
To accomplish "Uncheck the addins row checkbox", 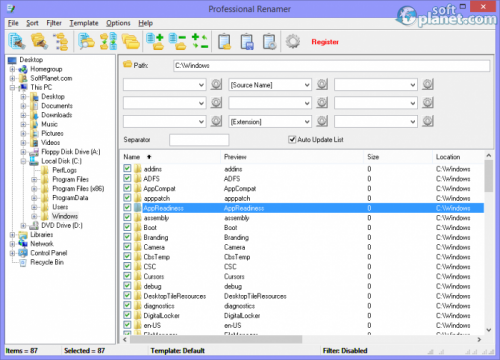I will pos(127,168).
